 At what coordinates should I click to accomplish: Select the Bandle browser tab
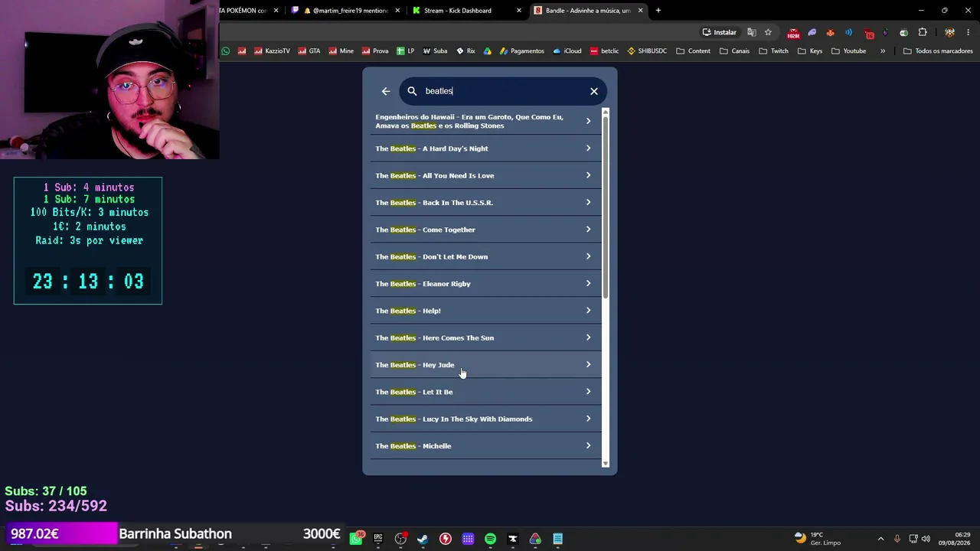[589, 11]
